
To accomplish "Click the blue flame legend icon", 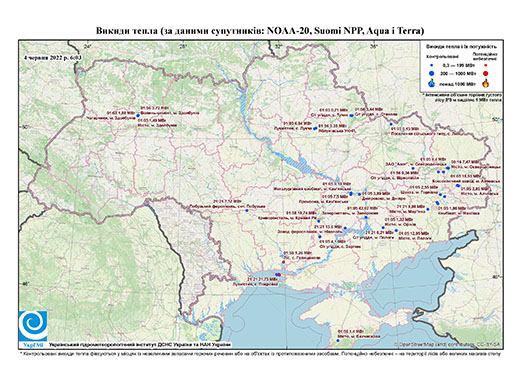I will [432, 83].
